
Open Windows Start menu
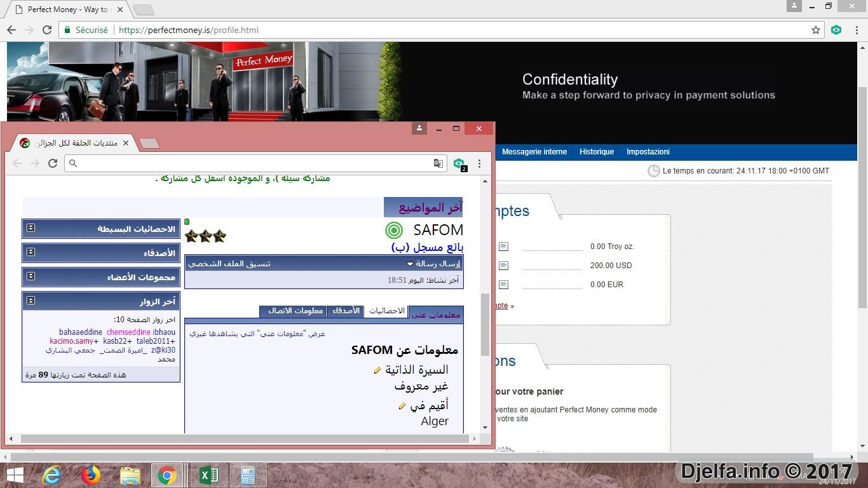click(15, 475)
